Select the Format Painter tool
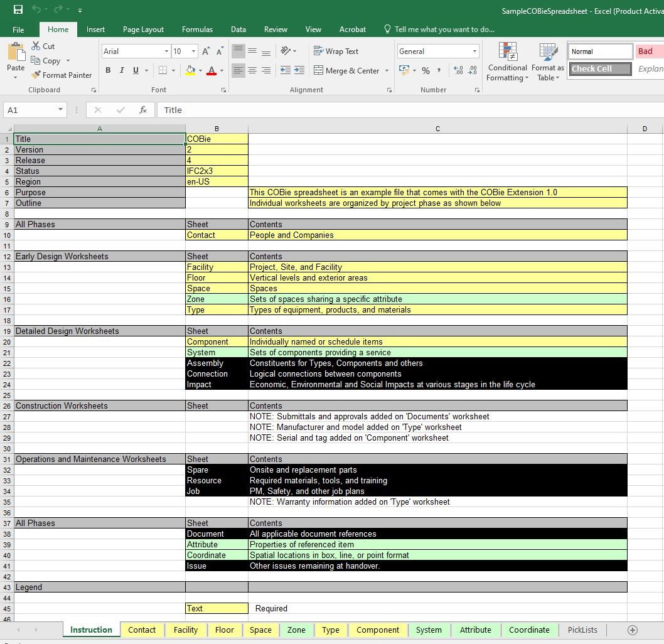This screenshot has height=644, width=664. pyautogui.click(x=62, y=75)
